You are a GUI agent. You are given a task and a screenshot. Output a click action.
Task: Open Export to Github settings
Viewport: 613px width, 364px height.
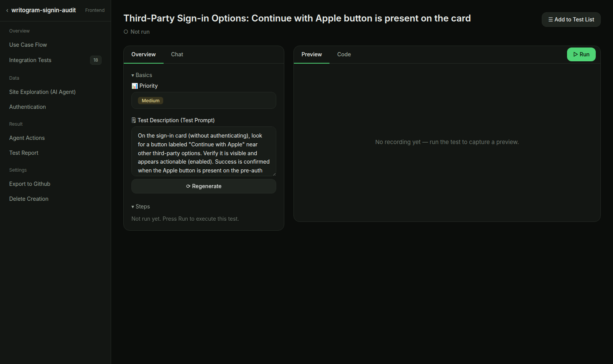click(x=30, y=184)
